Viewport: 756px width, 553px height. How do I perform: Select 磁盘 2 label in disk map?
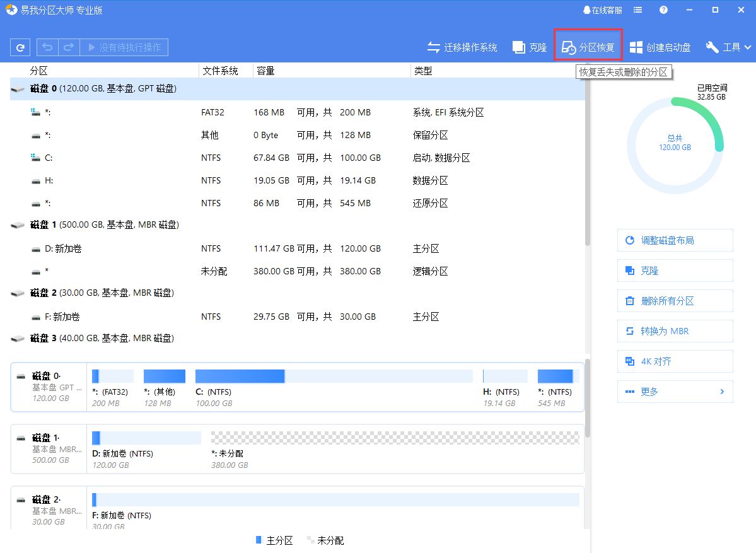tap(49, 509)
